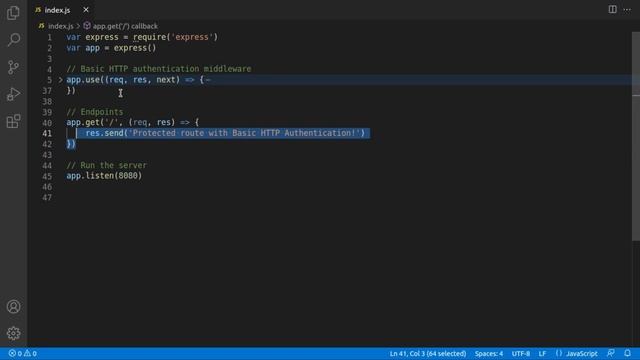The width and height of the screenshot is (640, 360).
Task: Click the 'require' call on line 1
Action: 150,37
